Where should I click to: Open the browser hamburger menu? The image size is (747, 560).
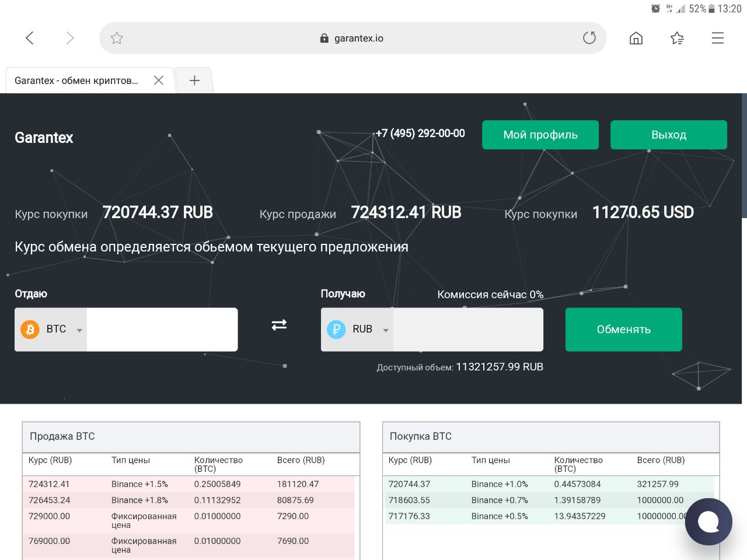click(718, 38)
